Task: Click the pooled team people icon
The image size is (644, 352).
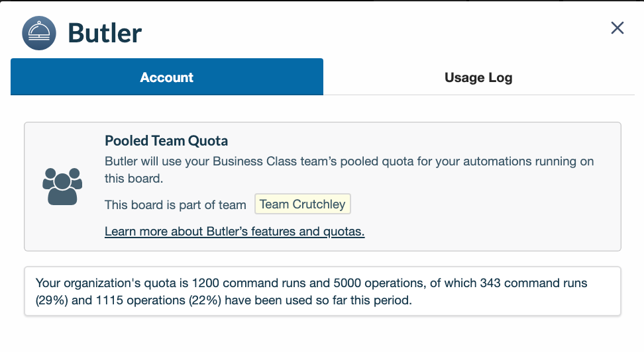Action: point(62,185)
